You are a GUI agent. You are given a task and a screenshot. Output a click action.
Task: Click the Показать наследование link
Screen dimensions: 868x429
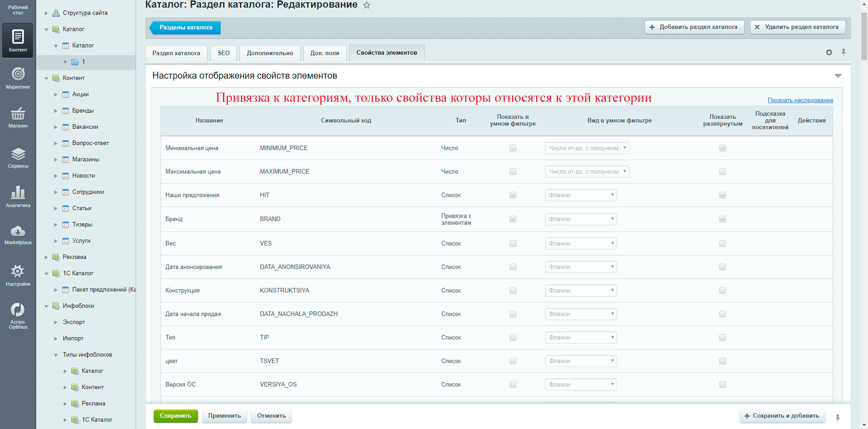(x=800, y=100)
